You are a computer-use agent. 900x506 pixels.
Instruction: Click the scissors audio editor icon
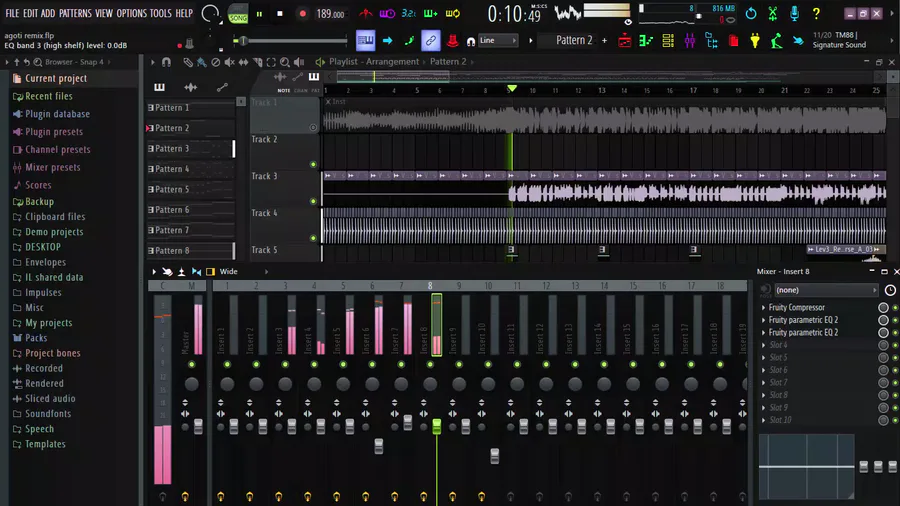point(773,13)
